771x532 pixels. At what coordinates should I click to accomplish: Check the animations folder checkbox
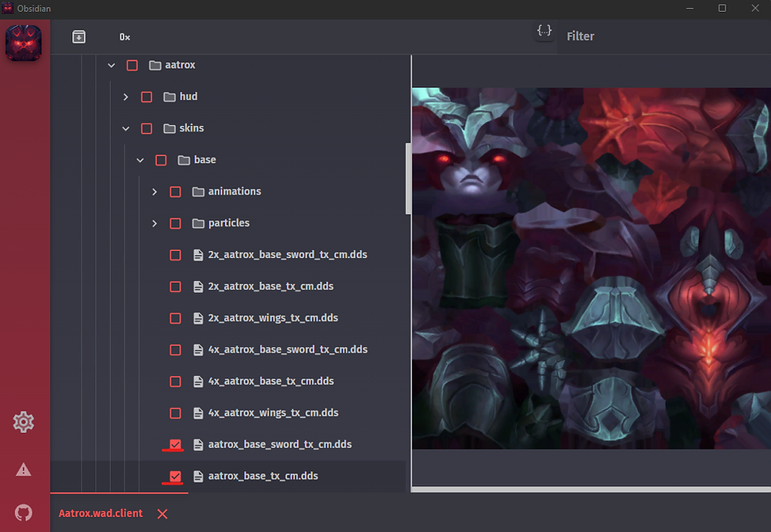click(x=175, y=192)
